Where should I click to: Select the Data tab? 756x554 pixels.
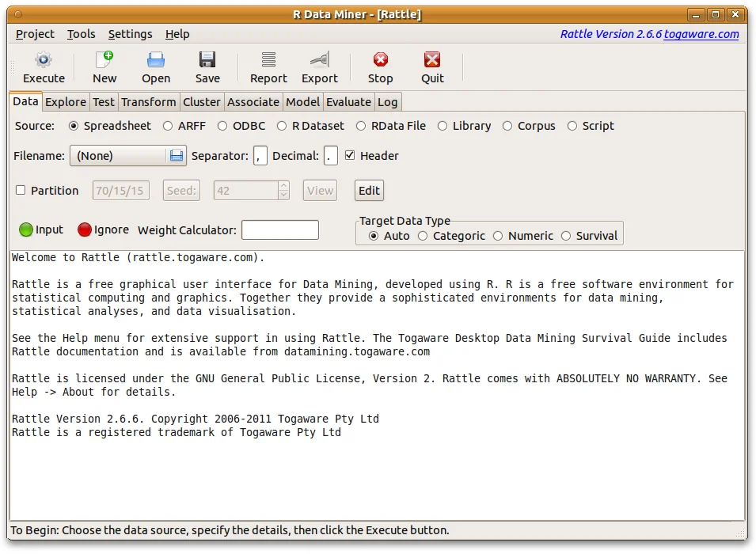pos(25,101)
